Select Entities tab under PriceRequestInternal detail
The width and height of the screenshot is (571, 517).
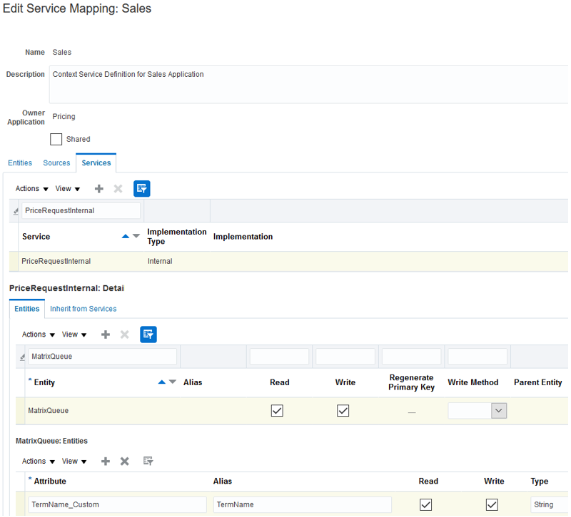[x=27, y=309]
